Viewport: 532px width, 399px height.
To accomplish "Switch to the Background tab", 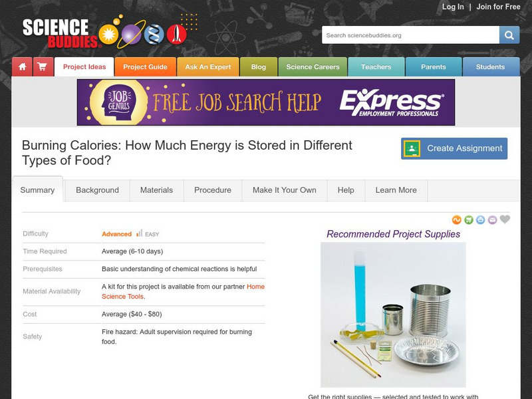I will (x=97, y=190).
